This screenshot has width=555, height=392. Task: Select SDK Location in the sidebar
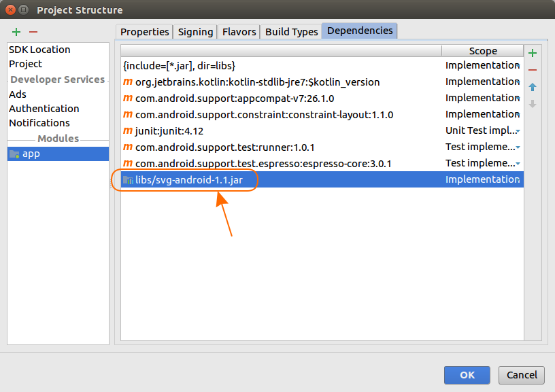[58, 50]
